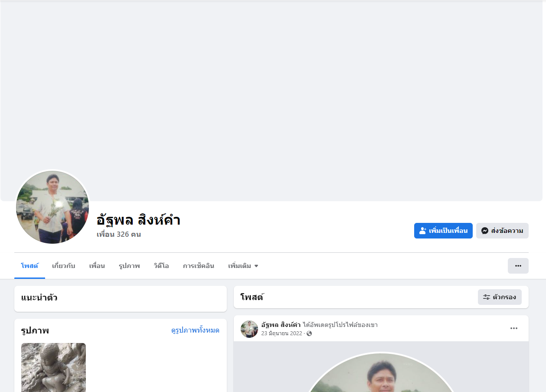Click the small avatar in the post header

click(x=249, y=329)
